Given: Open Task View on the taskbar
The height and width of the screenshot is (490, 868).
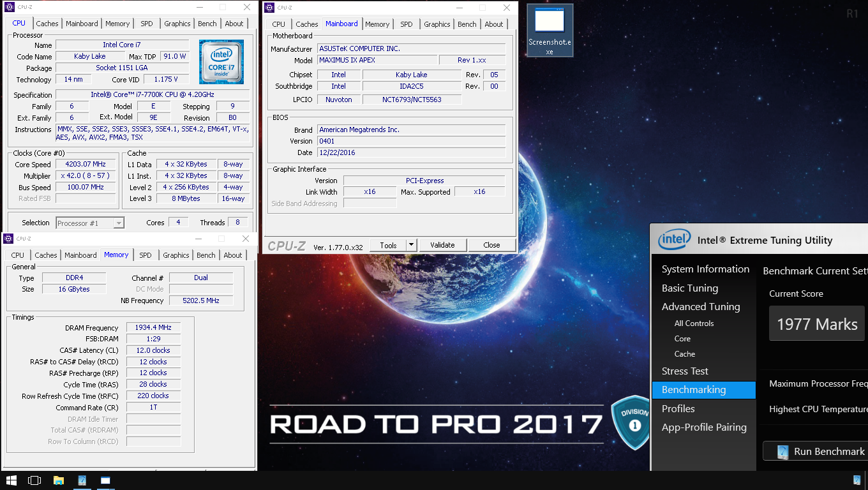Looking at the screenshot, I should (x=34, y=480).
